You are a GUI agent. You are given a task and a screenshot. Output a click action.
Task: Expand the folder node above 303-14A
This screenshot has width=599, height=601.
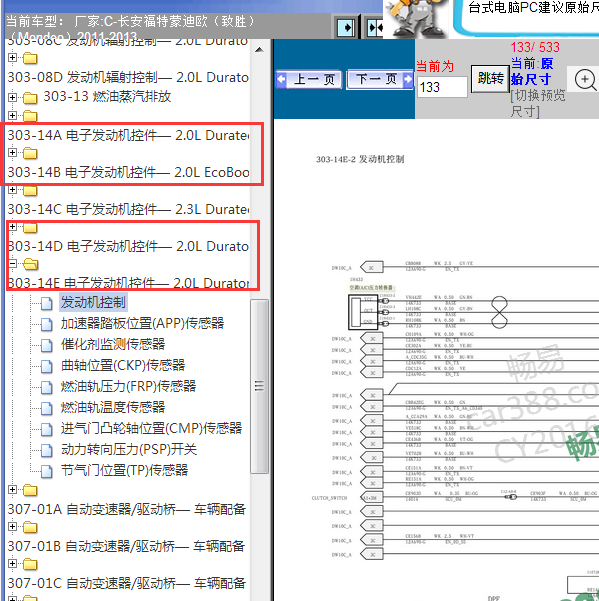click(12, 115)
